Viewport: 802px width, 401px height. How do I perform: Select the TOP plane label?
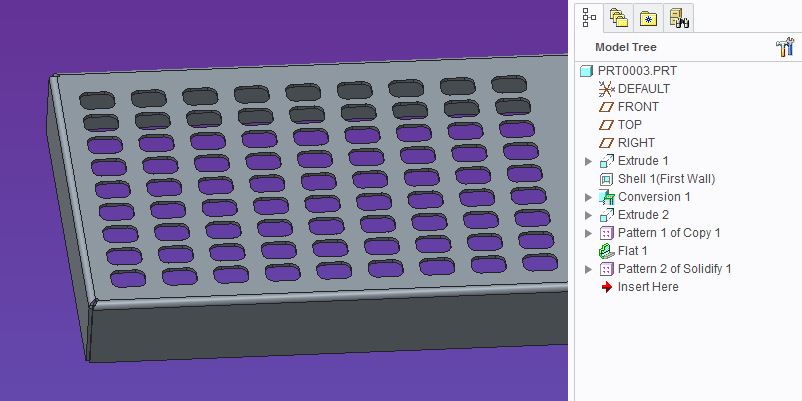[630, 125]
